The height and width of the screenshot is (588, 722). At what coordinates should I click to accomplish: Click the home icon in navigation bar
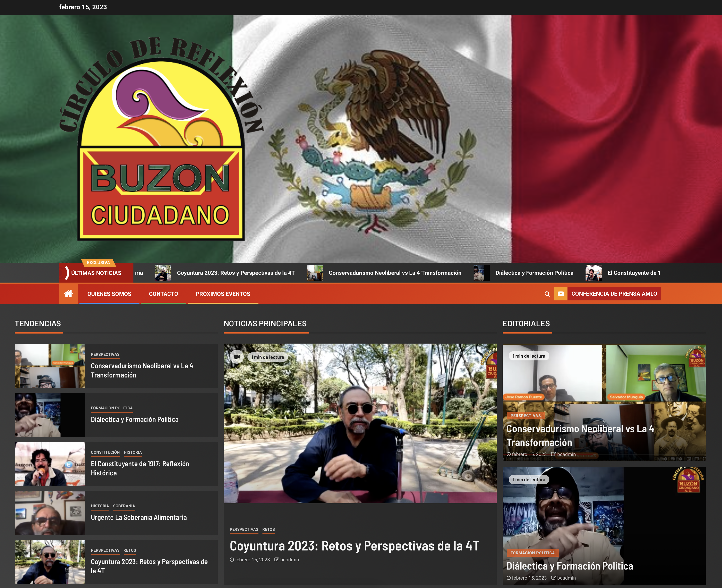tap(68, 294)
